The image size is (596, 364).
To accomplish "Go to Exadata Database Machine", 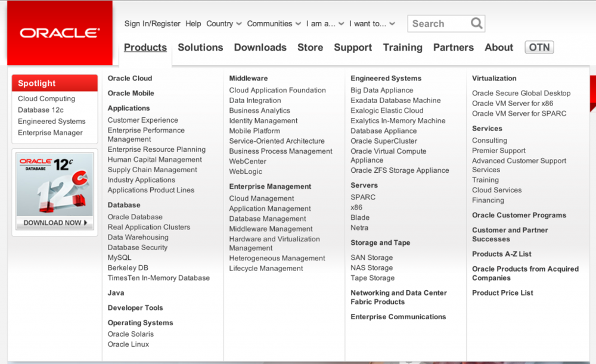I will [x=395, y=100].
